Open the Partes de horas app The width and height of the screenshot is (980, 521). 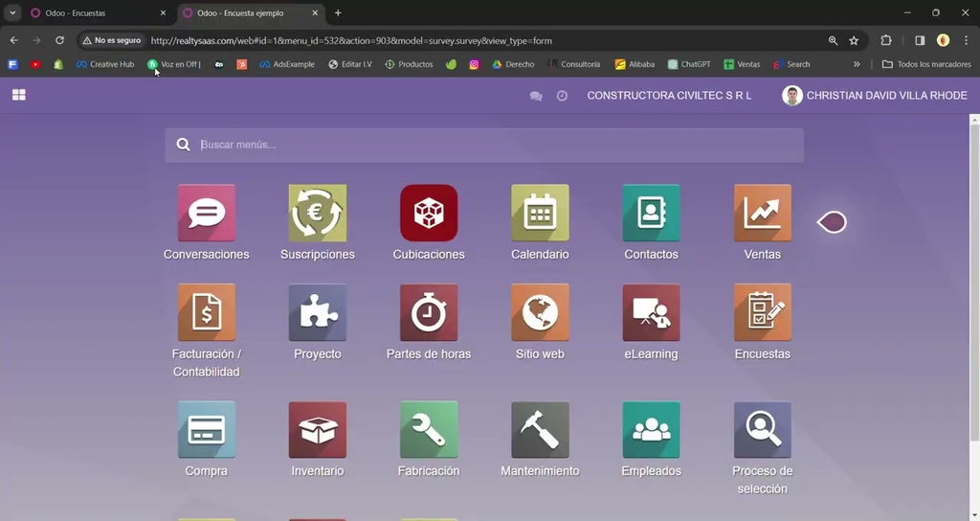[x=429, y=313]
